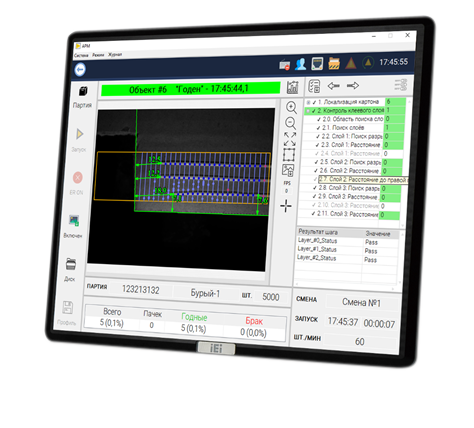Click the Диск folder icon in sidebar
The width and height of the screenshot is (474, 428).
point(71,264)
